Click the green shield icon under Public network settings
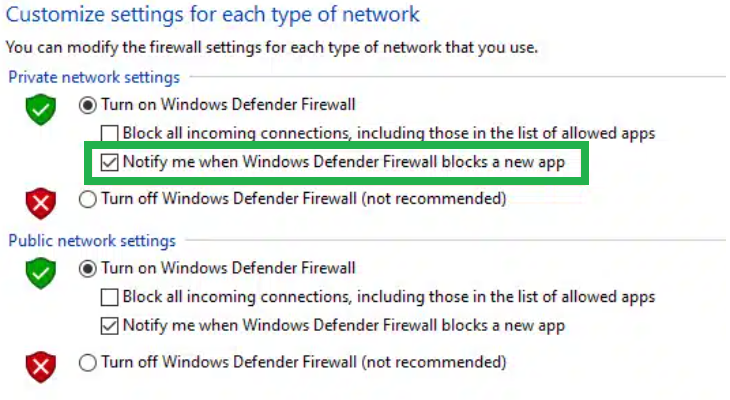The height and width of the screenshot is (400, 730). point(40,273)
